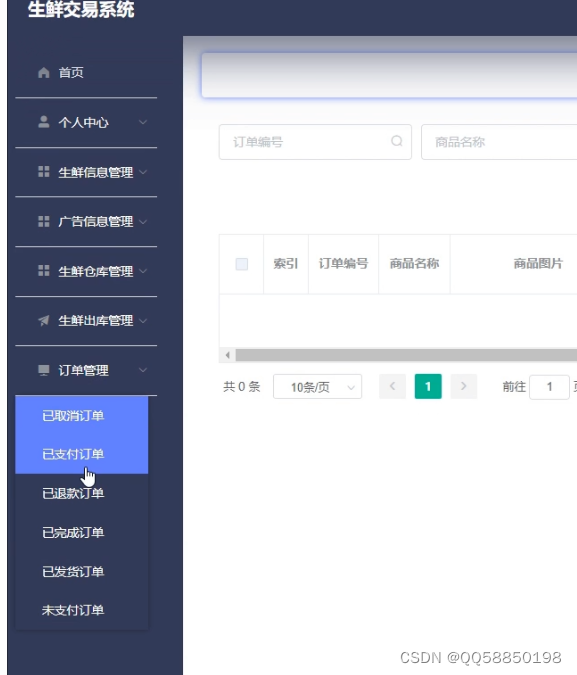The width and height of the screenshot is (577, 675).
Task: Expand 广告信息管理 with its chevron
Action: [x=143, y=222]
